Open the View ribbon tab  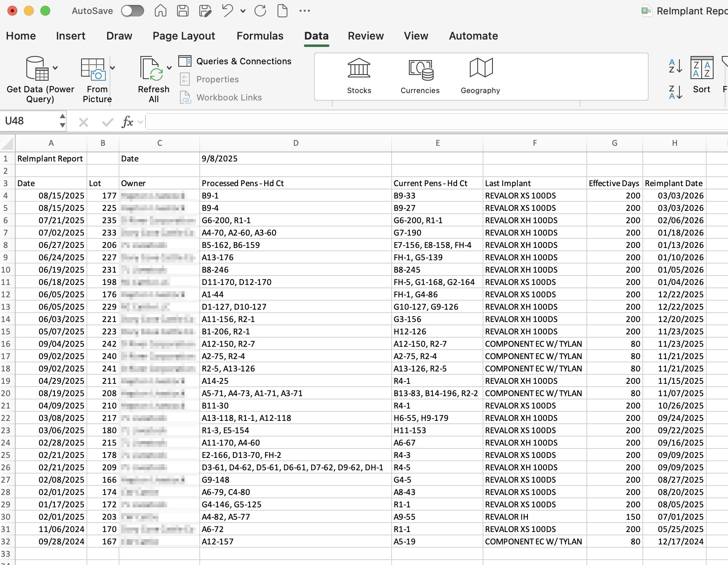416,36
